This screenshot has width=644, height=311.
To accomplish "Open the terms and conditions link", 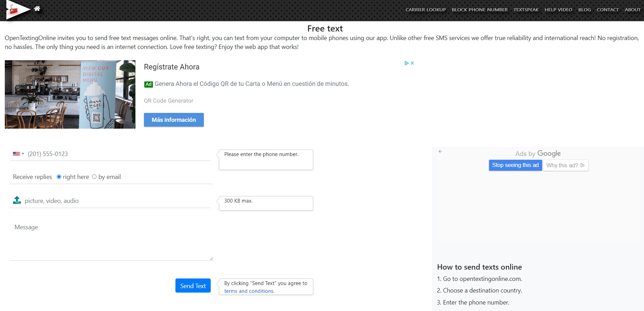I will 249,291.
